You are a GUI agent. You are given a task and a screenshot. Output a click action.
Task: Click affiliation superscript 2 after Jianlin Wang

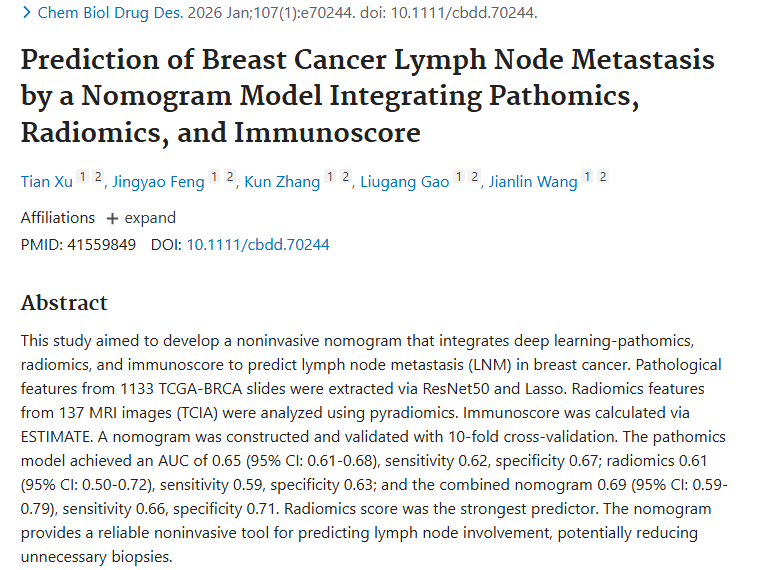coord(603,177)
